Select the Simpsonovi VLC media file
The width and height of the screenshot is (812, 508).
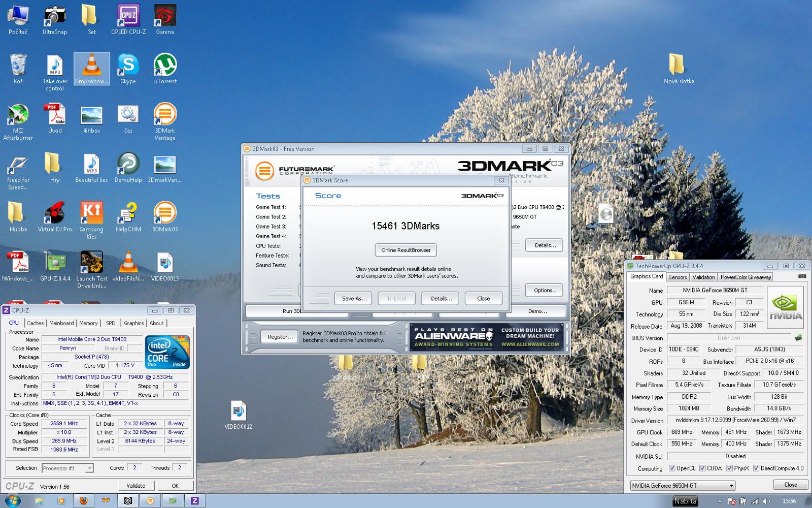click(x=91, y=69)
